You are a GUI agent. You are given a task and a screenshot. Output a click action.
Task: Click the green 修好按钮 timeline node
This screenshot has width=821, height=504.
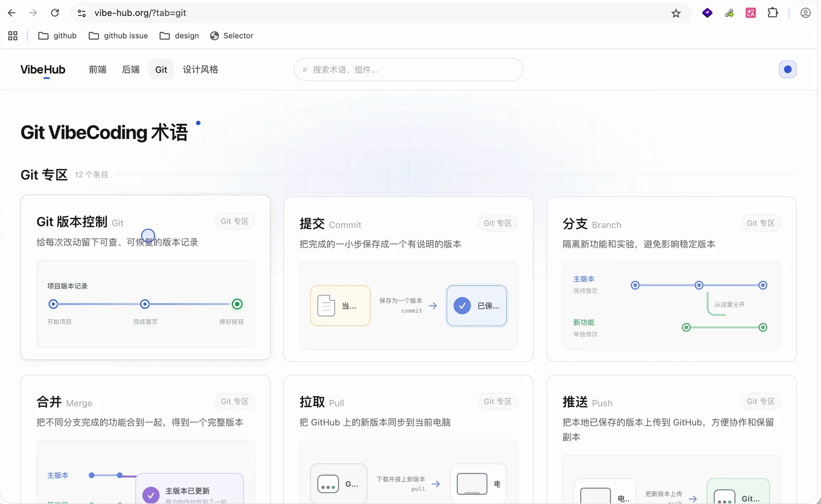click(237, 304)
